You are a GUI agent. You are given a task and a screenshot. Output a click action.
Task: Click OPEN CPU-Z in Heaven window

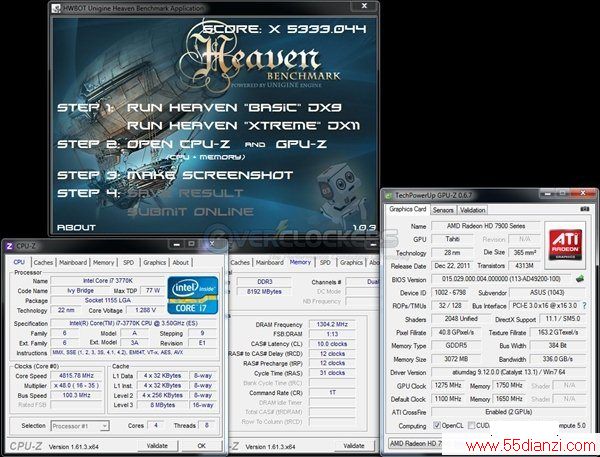pos(178,144)
